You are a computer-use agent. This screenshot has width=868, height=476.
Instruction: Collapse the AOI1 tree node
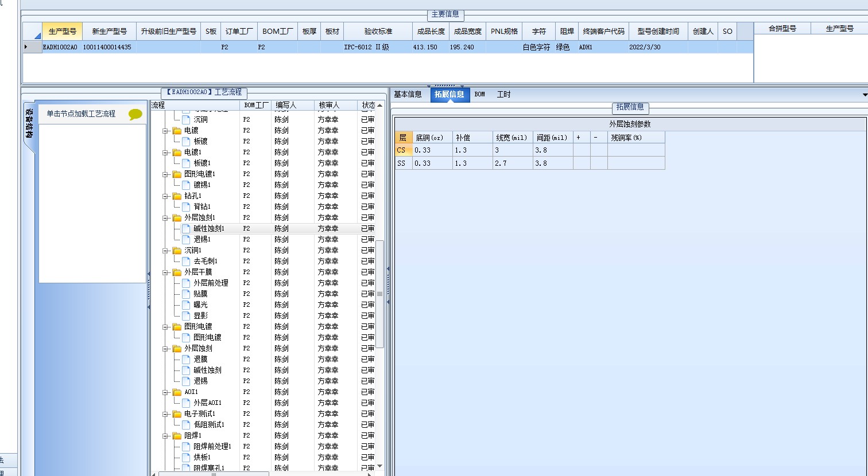(165, 392)
